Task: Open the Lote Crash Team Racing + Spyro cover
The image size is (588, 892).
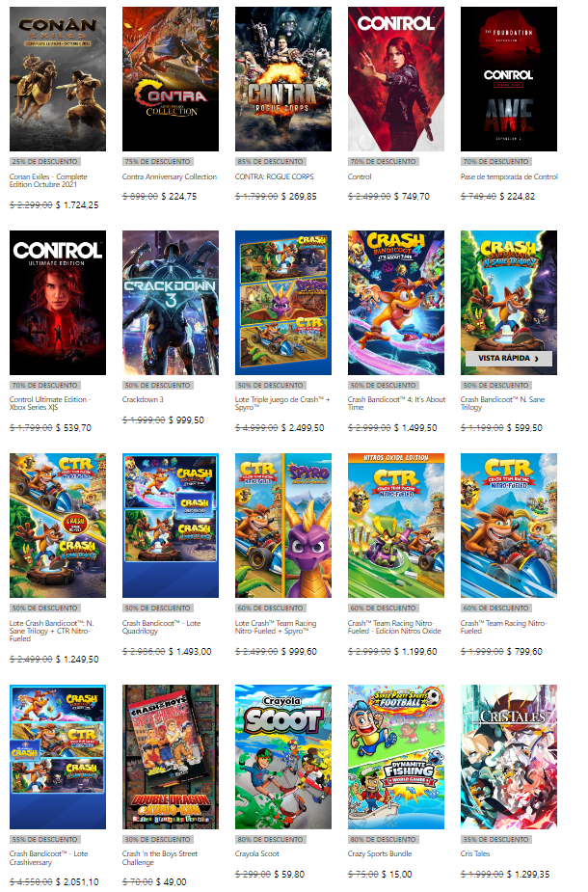Action: pyautogui.click(x=283, y=526)
